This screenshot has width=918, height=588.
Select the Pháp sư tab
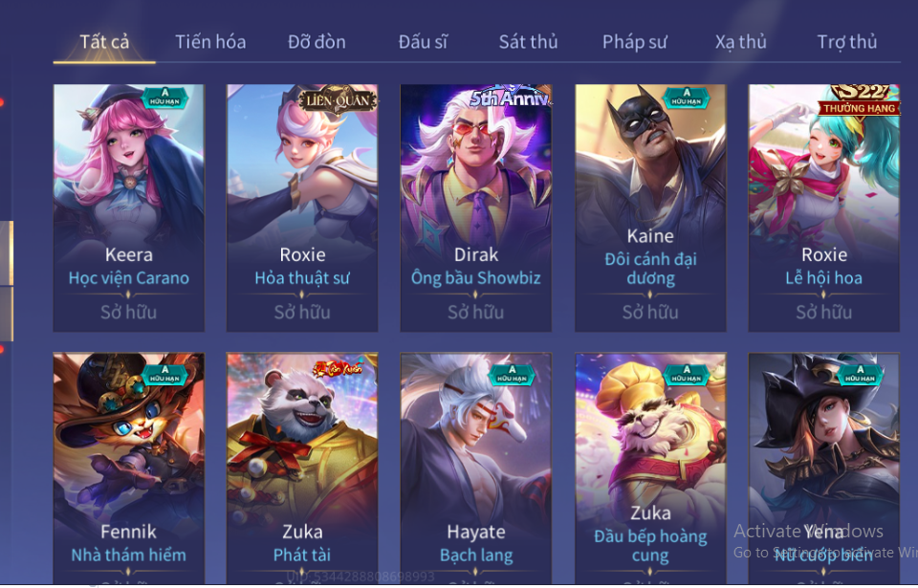click(x=635, y=41)
